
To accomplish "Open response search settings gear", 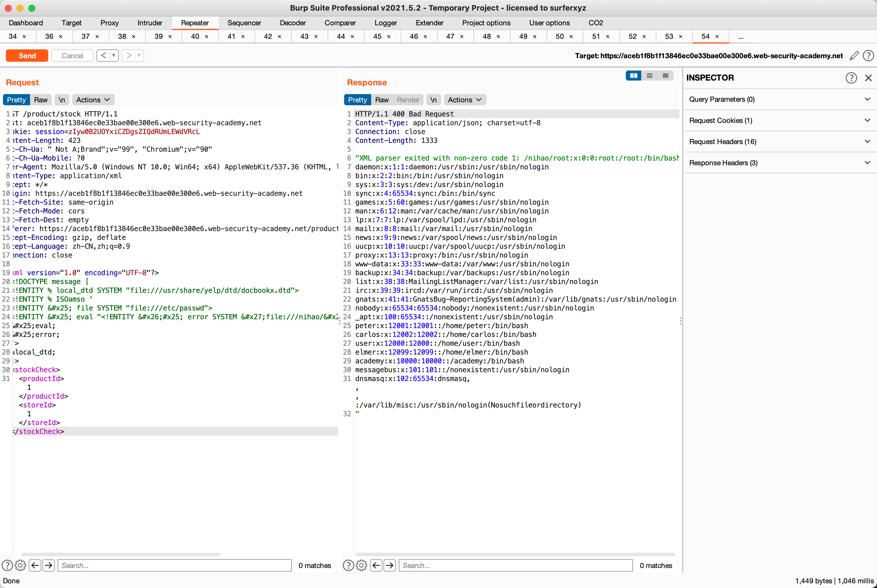I will pos(361,565).
